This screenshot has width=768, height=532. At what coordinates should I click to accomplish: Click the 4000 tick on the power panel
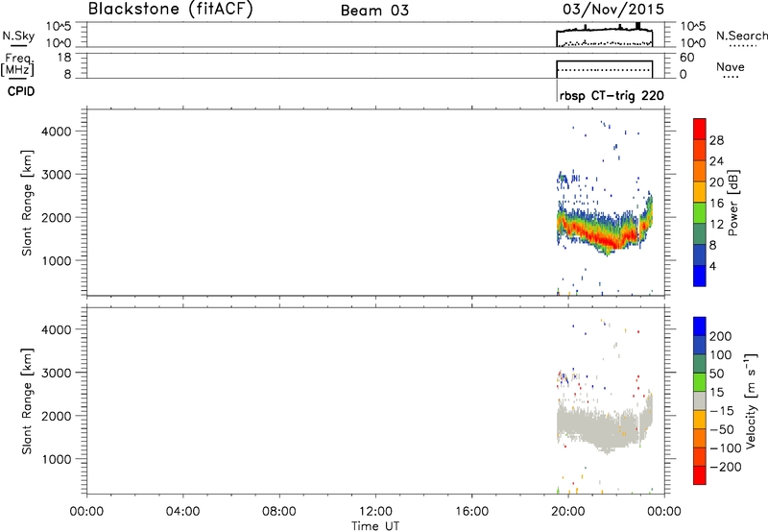57,132
